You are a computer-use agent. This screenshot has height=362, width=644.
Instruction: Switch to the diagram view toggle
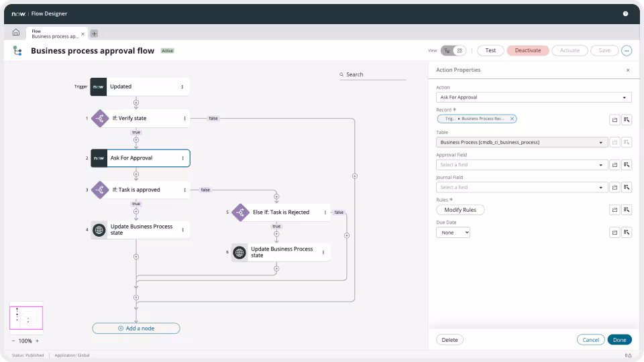coord(447,50)
